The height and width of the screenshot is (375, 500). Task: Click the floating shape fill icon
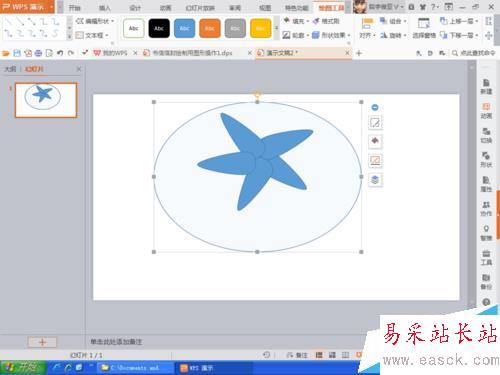pos(375,141)
